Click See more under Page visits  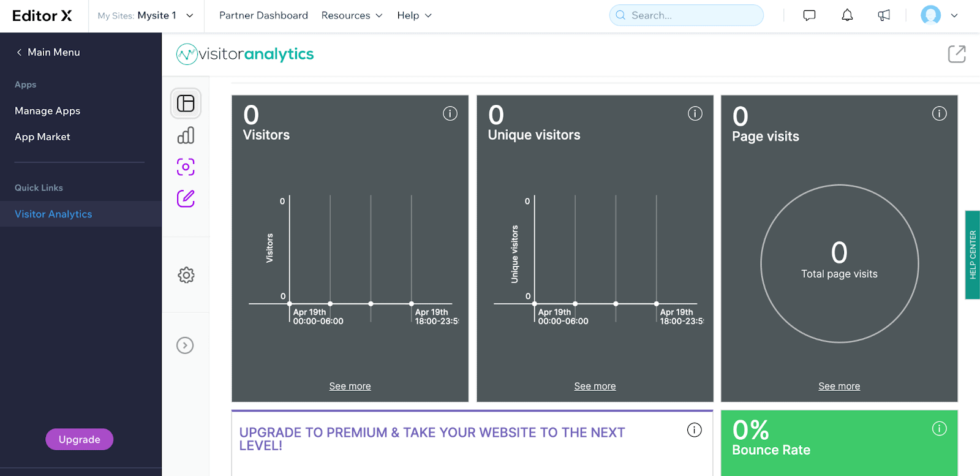(839, 386)
